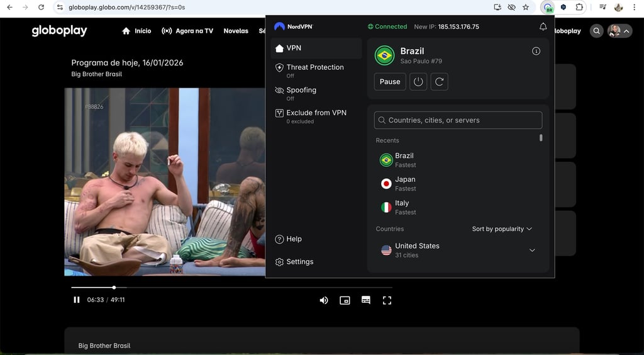644x355 pixels.
Task: Reload the page in the browser
Action: (41, 7)
